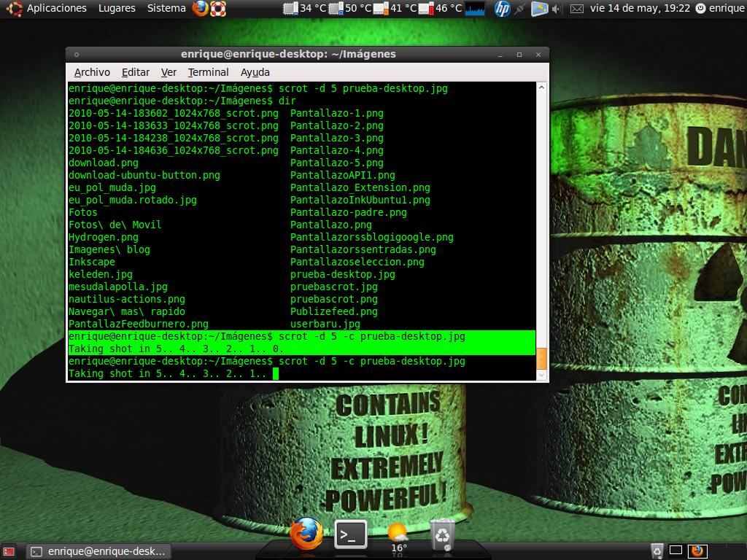Screen dimensions: 747x560
Task: Click the highlighted line 'Taking shot in 5.. 4.. 3.. 2.. 1.. 0.'
Action: 177,349
